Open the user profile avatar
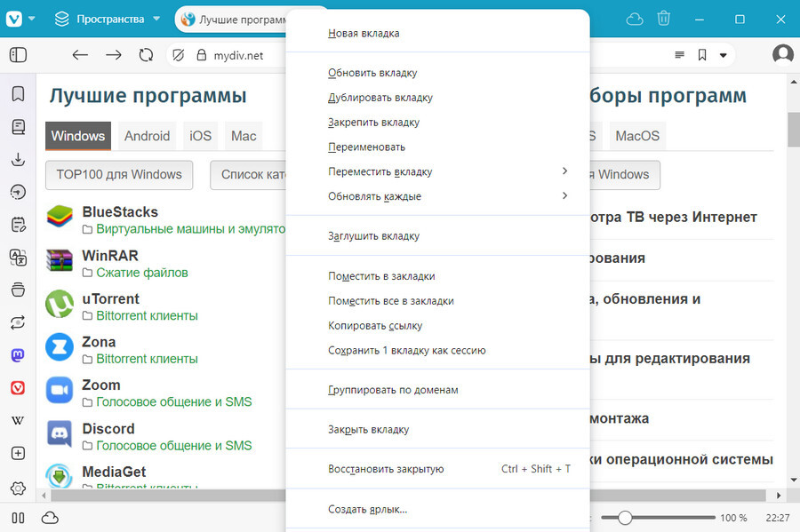The height and width of the screenshot is (532, 800). click(782, 54)
